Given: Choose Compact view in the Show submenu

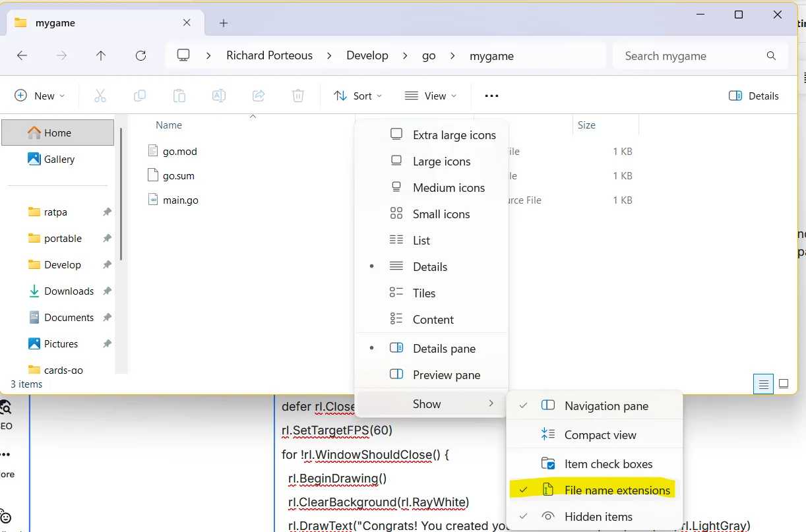Looking at the screenshot, I should point(600,434).
